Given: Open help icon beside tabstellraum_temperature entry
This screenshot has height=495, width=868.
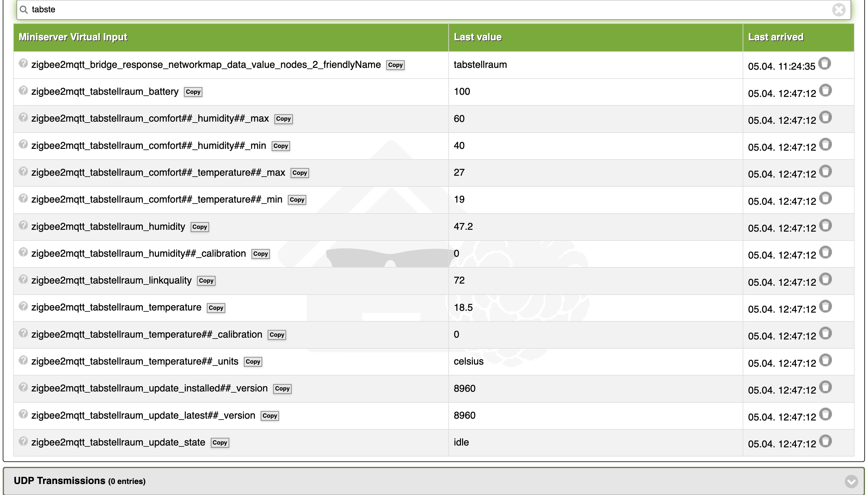Looking at the screenshot, I should click(x=23, y=306).
